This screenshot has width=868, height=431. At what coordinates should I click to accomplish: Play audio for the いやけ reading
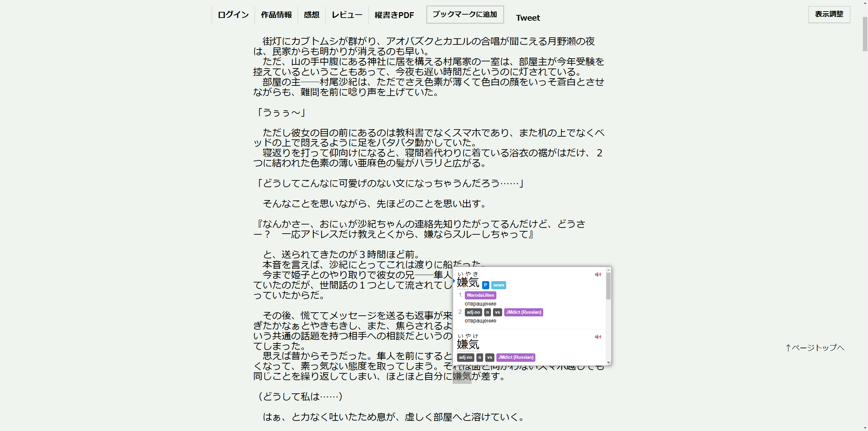598,337
